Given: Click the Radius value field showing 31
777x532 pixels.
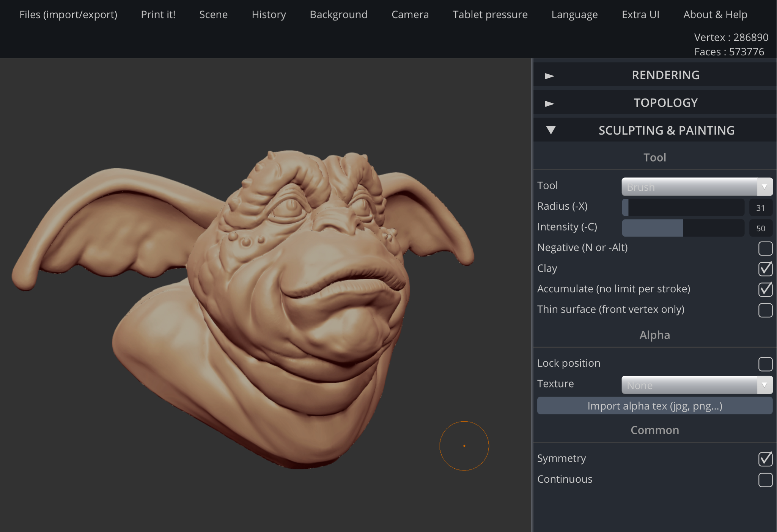Looking at the screenshot, I should [761, 207].
